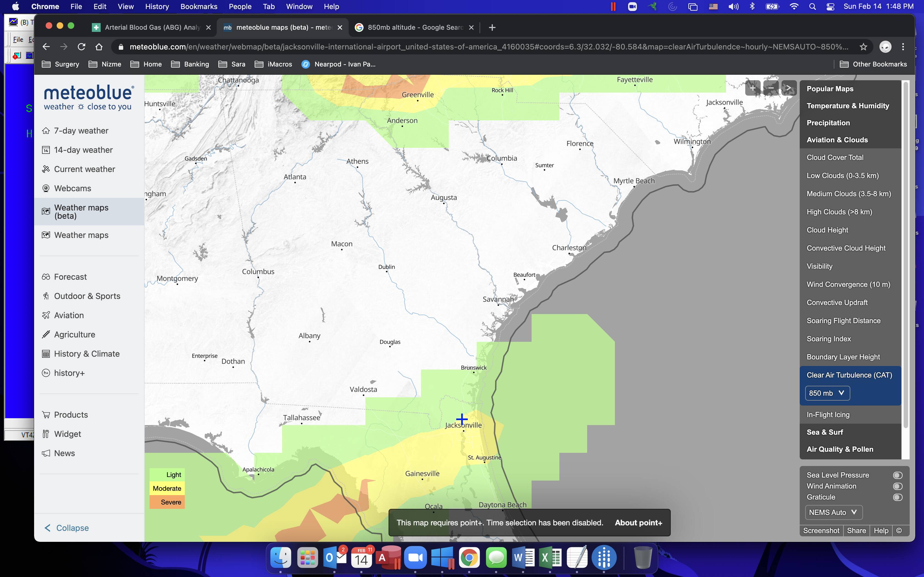This screenshot has height=577, width=924.
Task: Turn on Graticule toggle
Action: [897, 497]
